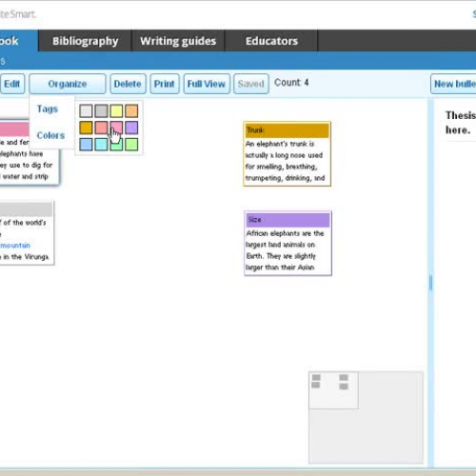
Task: Select the pink-titled notecard on left
Action: [x=30, y=152]
